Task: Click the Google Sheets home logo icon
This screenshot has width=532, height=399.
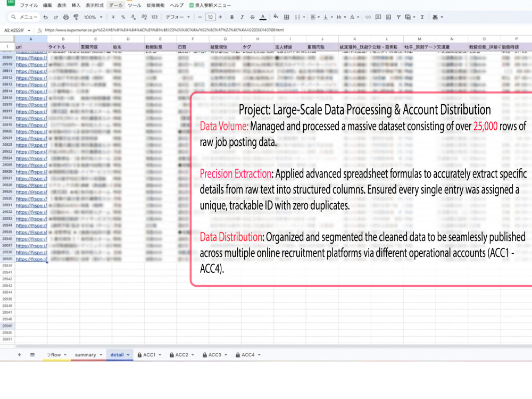Action: pos(11,2)
